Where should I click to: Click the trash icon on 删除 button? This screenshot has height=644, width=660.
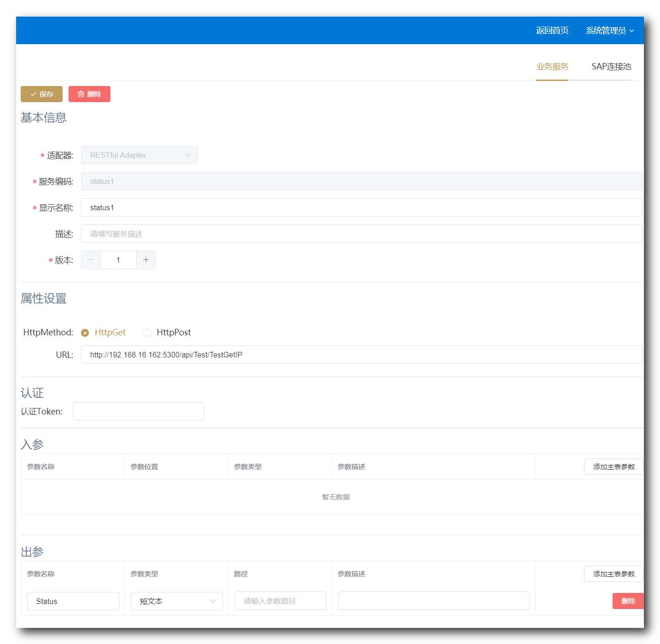[81, 94]
